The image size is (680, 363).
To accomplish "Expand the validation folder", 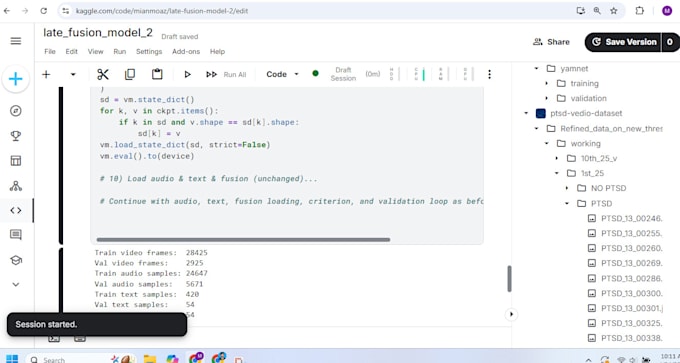I will click(x=546, y=98).
